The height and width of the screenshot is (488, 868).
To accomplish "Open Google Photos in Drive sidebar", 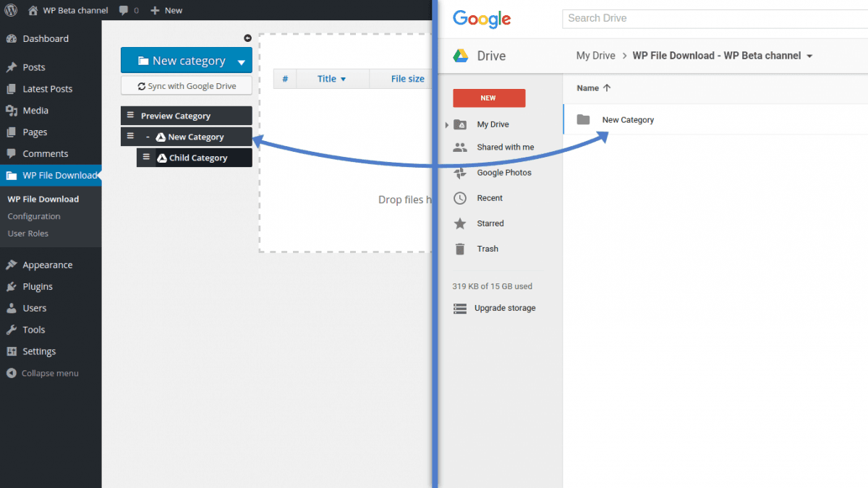I will pyautogui.click(x=503, y=173).
